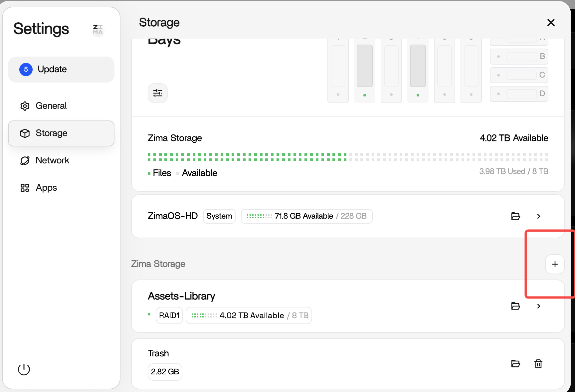The image size is (575, 392).
Task: Switch to Network settings
Action: (52, 160)
